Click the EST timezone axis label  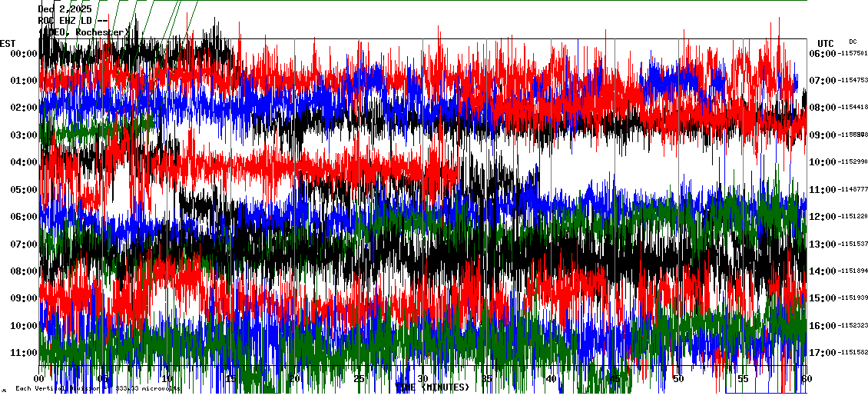click(x=8, y=43)
